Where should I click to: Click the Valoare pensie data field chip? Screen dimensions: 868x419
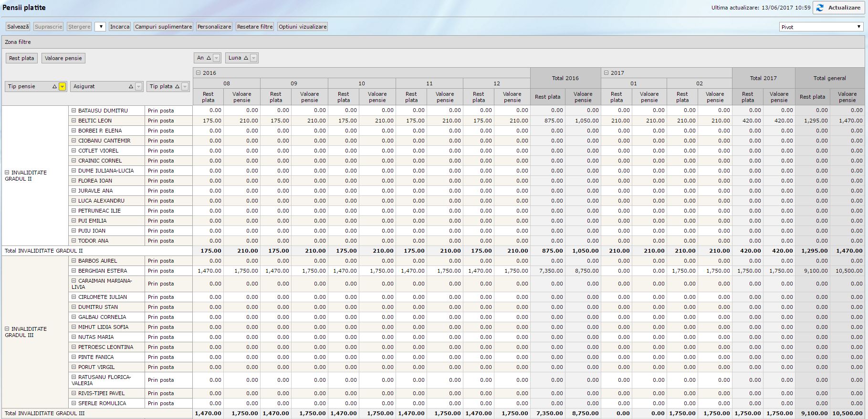point(63,58)
